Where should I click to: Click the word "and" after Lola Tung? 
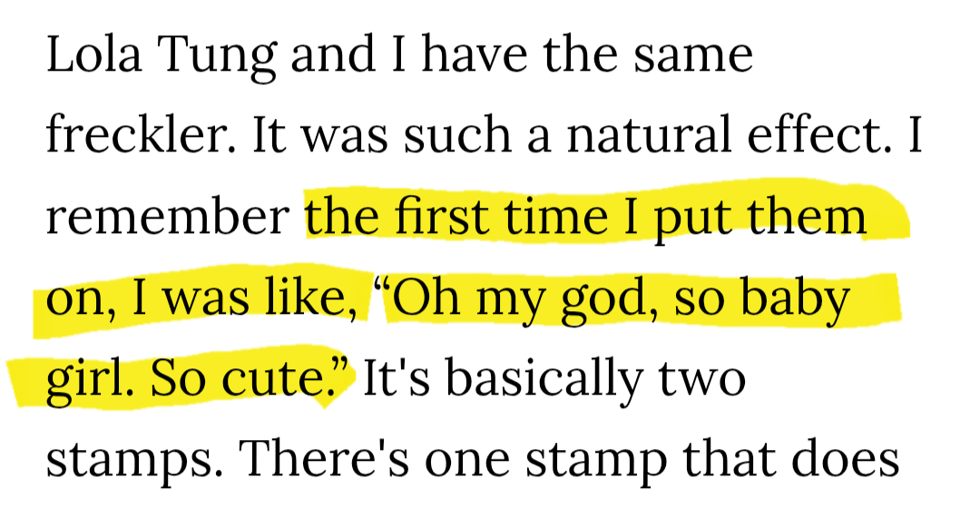click(x=333, y=54)
